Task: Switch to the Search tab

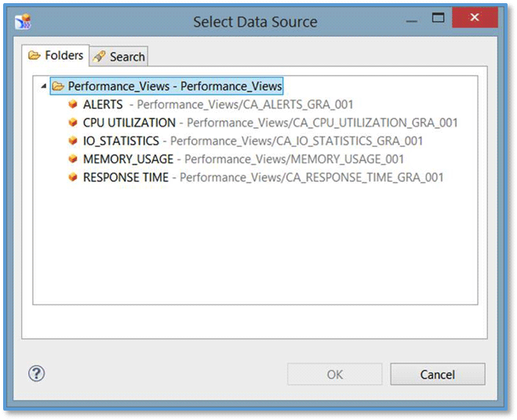Action: (x=119, y=57)
